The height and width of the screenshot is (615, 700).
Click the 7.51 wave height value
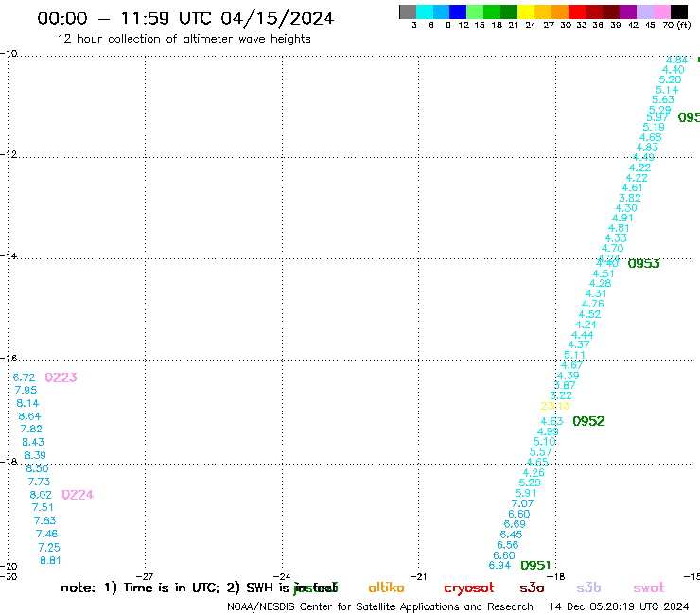tap(43, 508)
